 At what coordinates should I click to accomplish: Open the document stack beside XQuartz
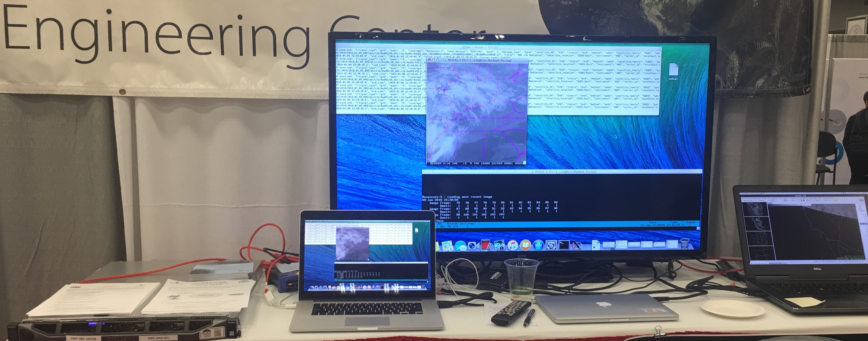pos(596,245)
